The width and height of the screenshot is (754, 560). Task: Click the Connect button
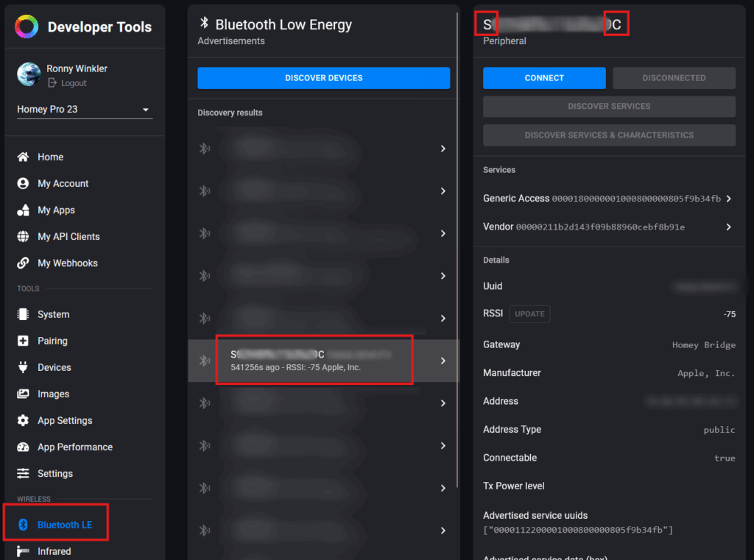(544, 78)
